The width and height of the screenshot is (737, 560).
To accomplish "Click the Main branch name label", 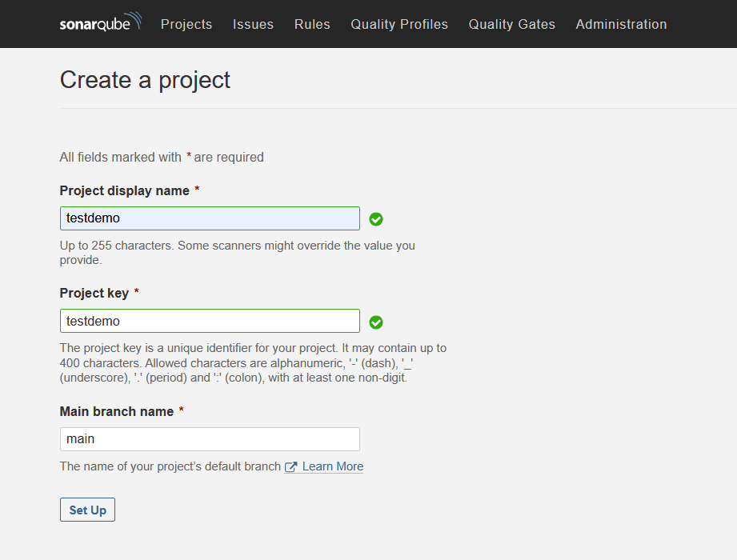I will click(x=117, y=411).
